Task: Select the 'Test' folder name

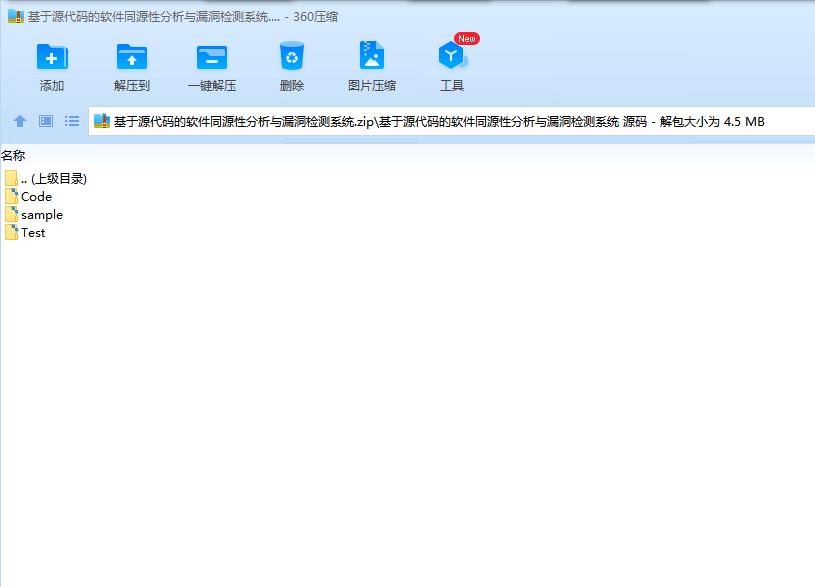Action: pyautogui.click(x=33, y=232)
